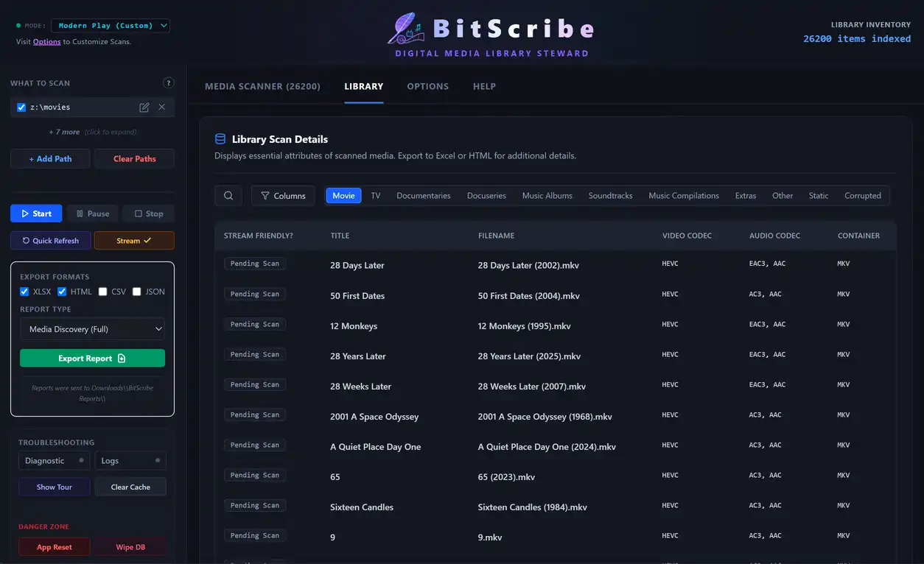Click the Add Path button
924x564 pixels.
click(x=50, y=159)
